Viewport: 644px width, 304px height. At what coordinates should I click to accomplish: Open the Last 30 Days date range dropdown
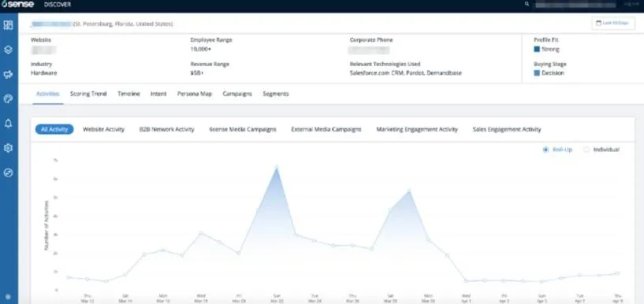[x=613, y=24]
